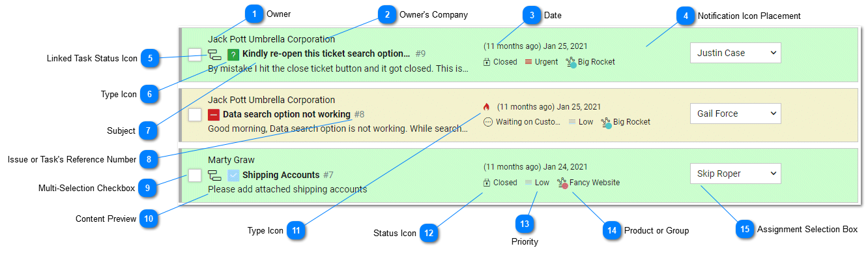Click reference number #7
The image size is (868, 257).
point(328,175)
